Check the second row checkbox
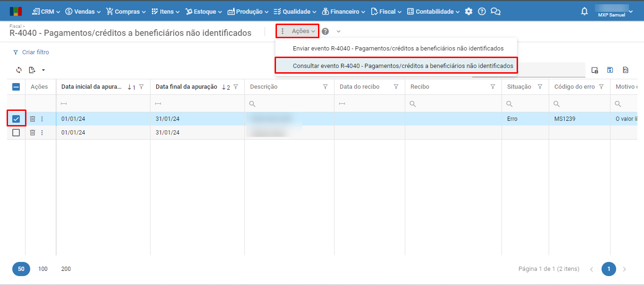Image resolution: width=644 pixels, height=286 pixels. [16, 133]
